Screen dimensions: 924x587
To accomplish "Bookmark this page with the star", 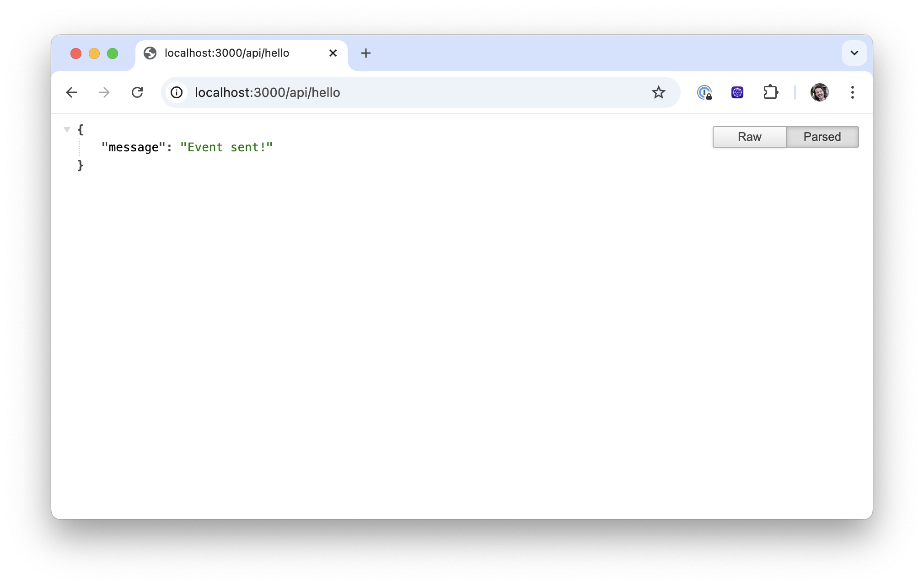I will coord(658,92).
